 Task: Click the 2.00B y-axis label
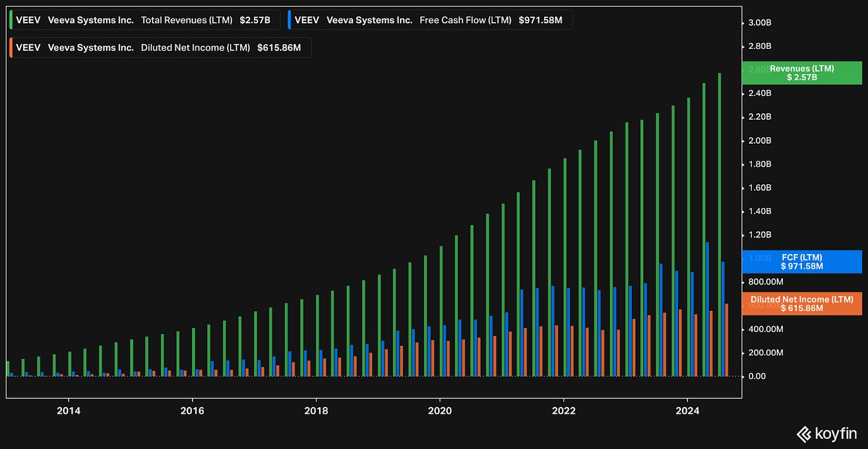760,141
